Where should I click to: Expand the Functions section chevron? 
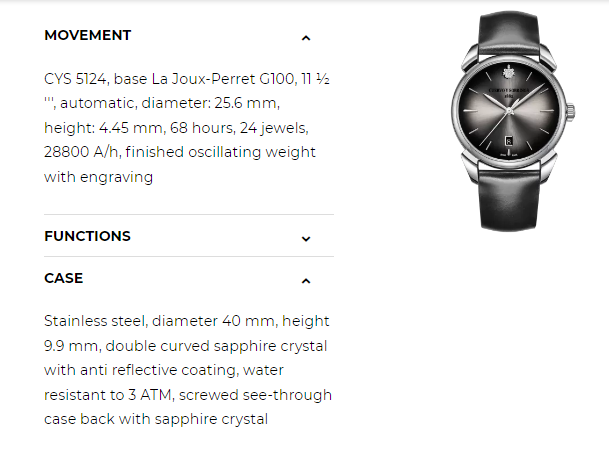click(x=306, y=238)
